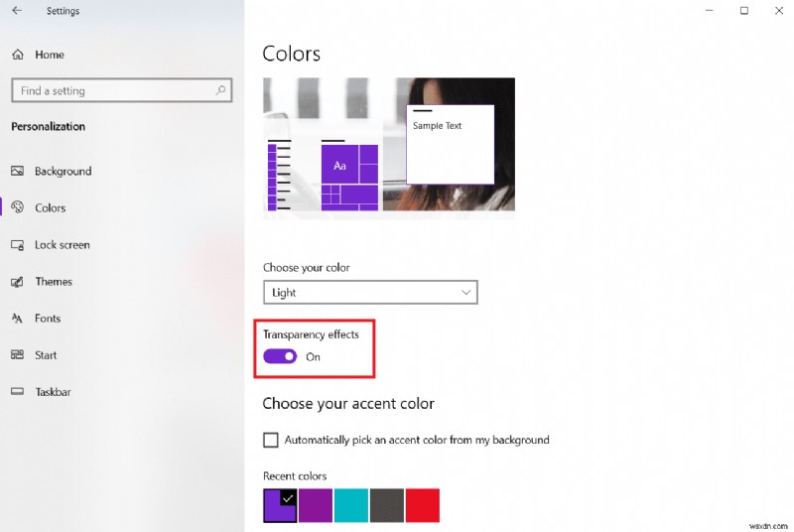
Task: Focus the Find a setting search box
Action: (x=121, y=90)
